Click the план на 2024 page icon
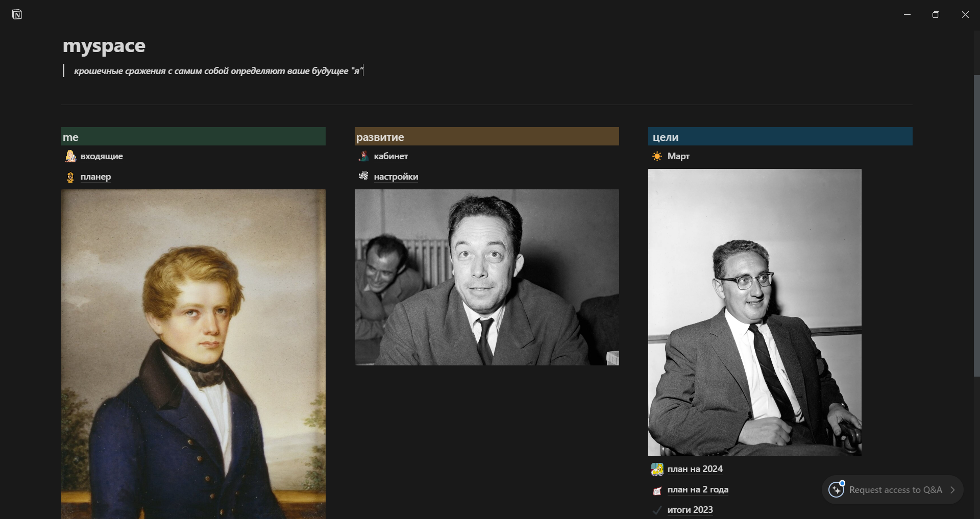 [x=657, y=469]
